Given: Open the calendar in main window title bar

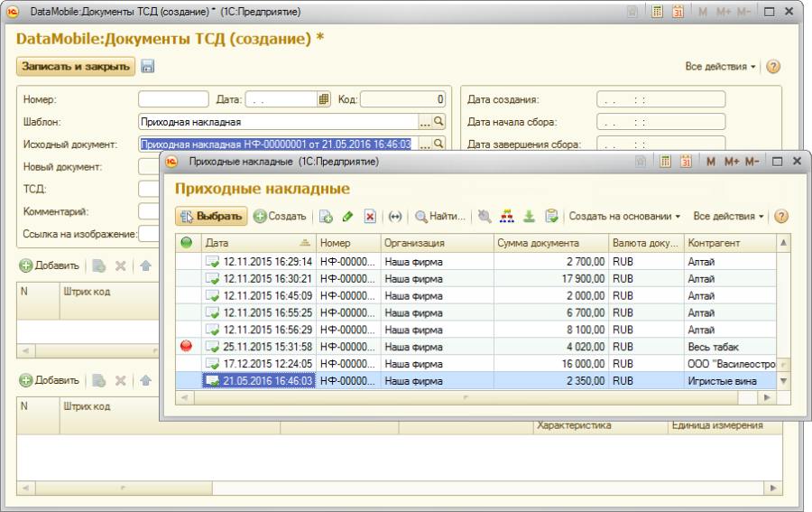Looking at the screenshot, I should pos(678,12).
